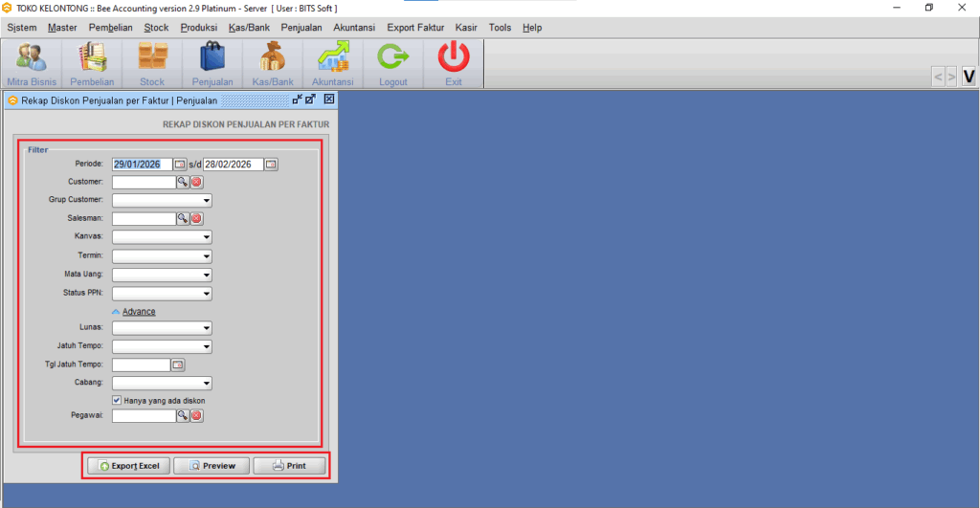
Task: Expand the Cabang dropdown list
Action: [x=206, y=384]
